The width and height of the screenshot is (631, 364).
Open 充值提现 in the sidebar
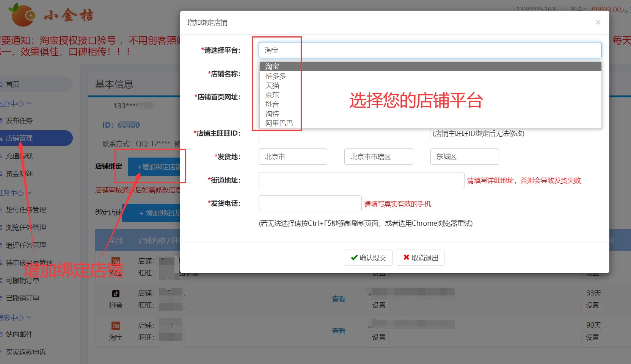[x=19, y=156]
